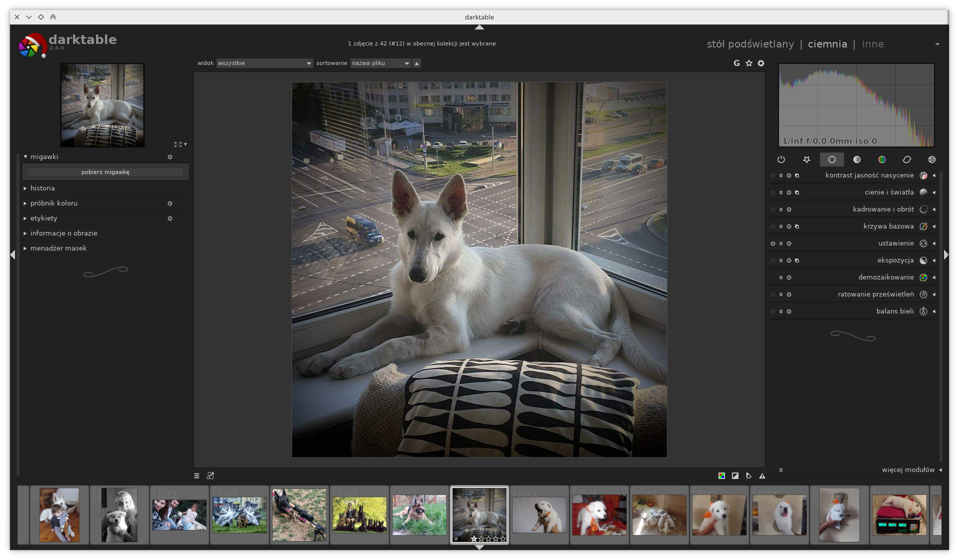The image size is (959, 560).
Task: Open the 'sortowanie' sort order dropdown
Action: (380, 63)
